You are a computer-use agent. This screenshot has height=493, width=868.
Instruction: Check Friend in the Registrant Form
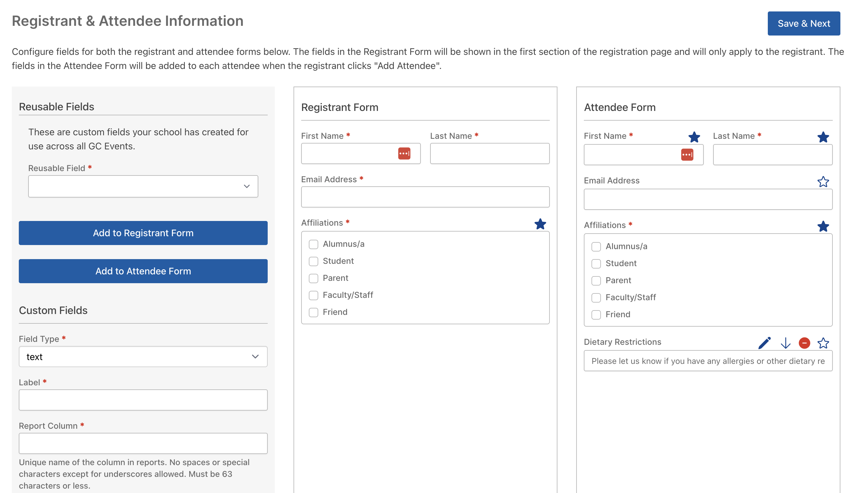pos(313,312)
